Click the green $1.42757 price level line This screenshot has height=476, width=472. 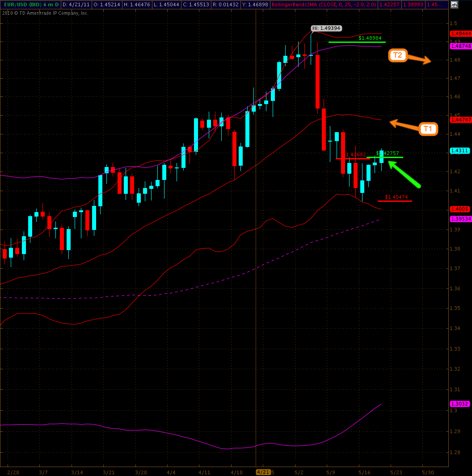(x=385, y=157)
